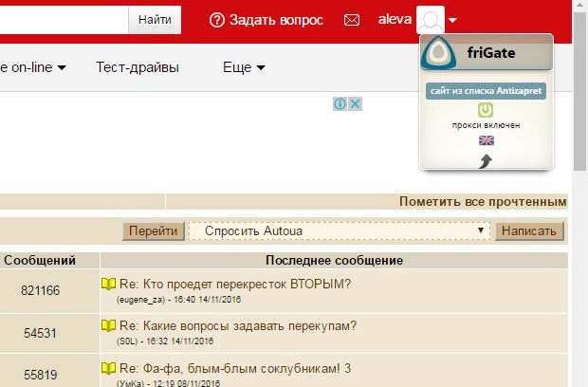The image size is (588, 387).
Task: Click the friGate logo icon
Action: click(x=439, y=53)
